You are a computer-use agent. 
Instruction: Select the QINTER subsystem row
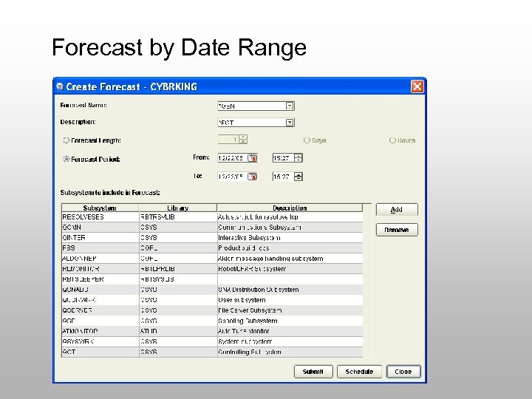click(212, 237)
